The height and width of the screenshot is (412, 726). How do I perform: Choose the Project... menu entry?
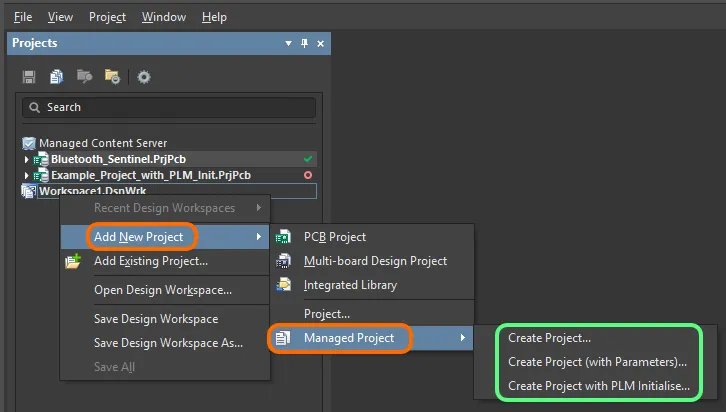coord(373,314)
